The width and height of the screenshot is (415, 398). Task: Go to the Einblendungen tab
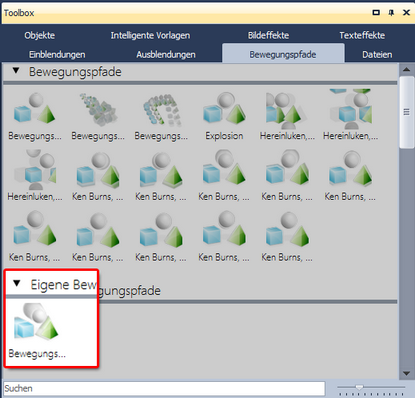tap(57, 54)
